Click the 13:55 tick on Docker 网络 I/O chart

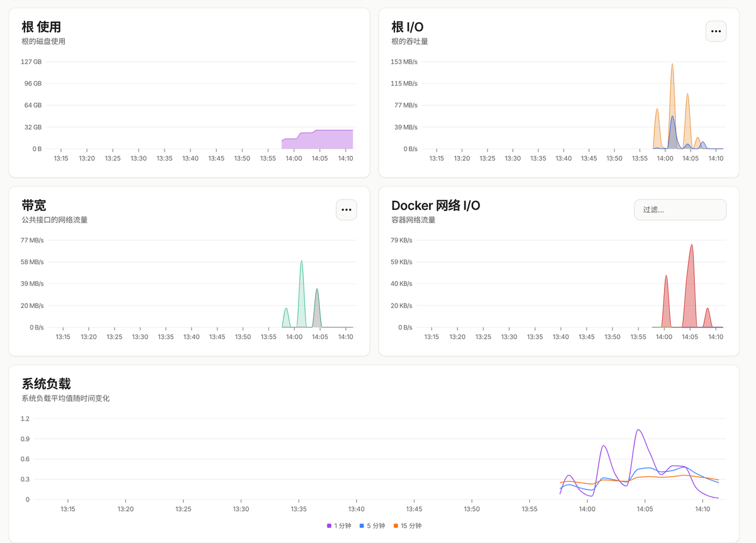638,337
